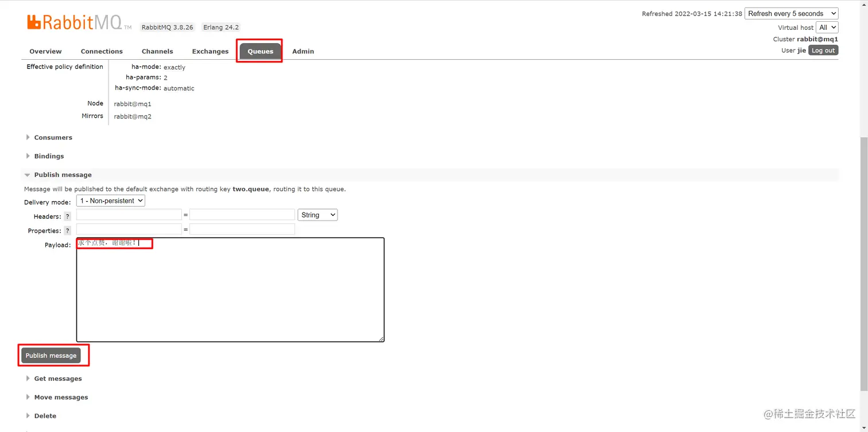Screen dimensions: 868x432
Task: Click the RabbitMQ 3.8.26 version label
Action: pos(168,27)
